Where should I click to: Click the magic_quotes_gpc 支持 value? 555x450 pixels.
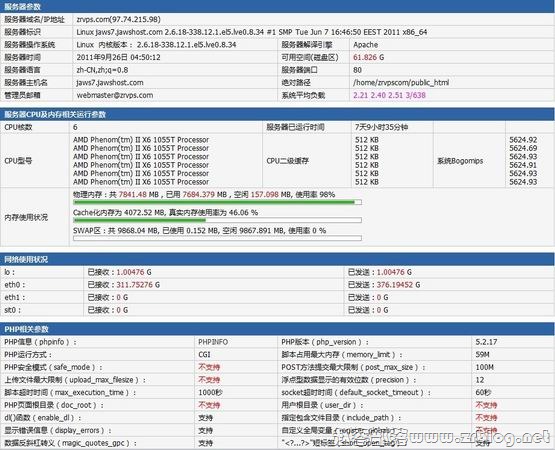click(205, 443)
